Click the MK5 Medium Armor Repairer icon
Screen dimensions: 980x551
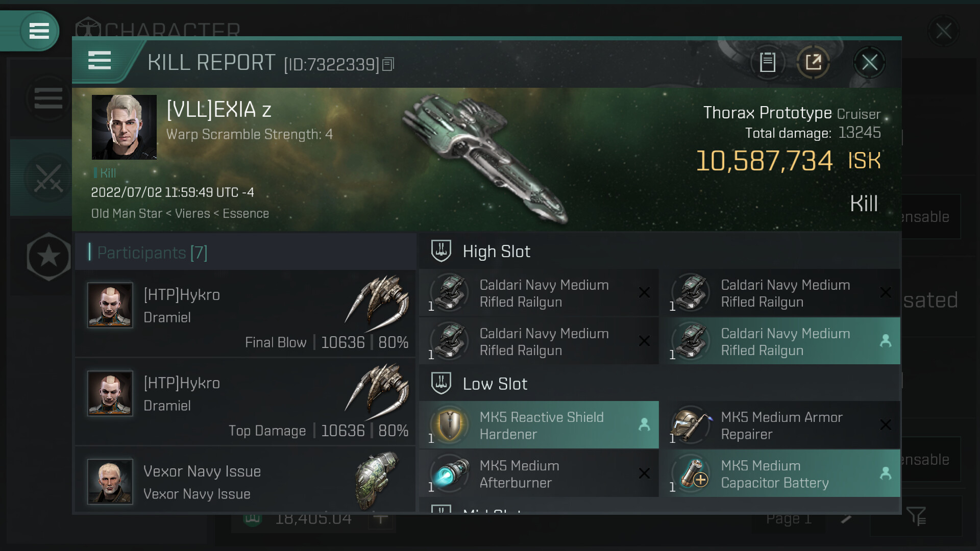691,425
